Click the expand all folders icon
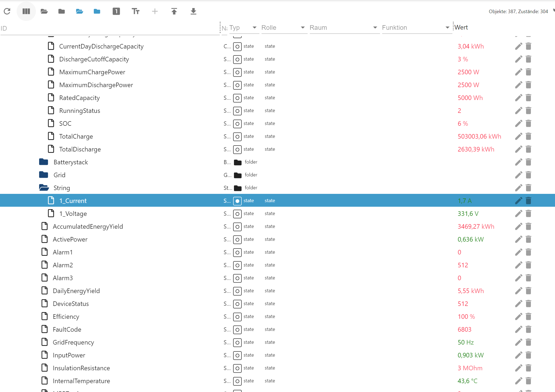This screenshot has height=392, width=555. [x=44, y=11]
